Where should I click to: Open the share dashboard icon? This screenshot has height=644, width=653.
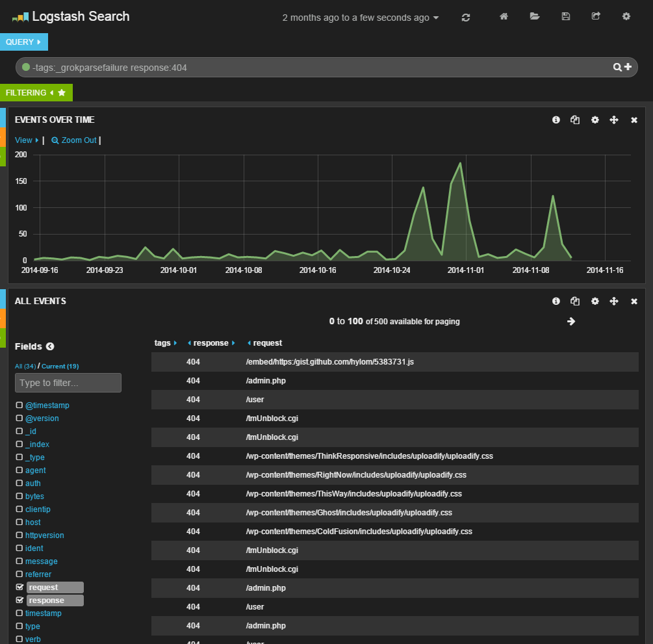click(x=596, y=17)
